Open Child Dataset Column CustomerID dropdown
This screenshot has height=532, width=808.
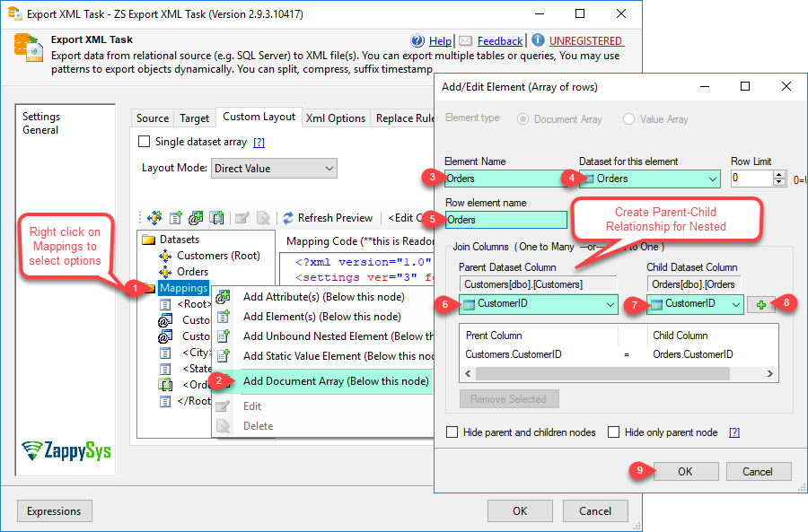click(695, 304)
